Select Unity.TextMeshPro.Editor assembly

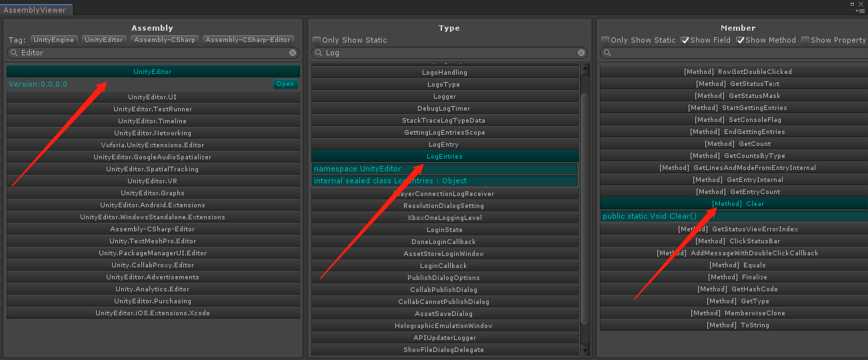coord(153,241)
